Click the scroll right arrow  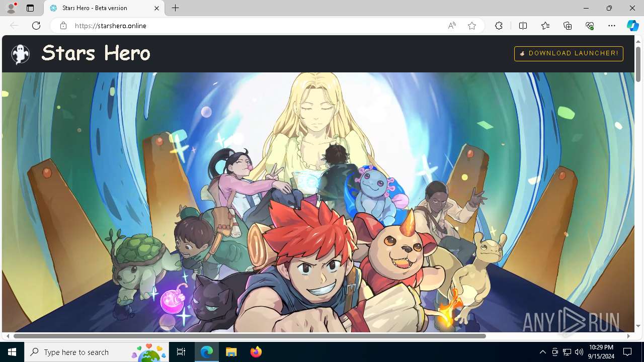[x=628, y=336]
